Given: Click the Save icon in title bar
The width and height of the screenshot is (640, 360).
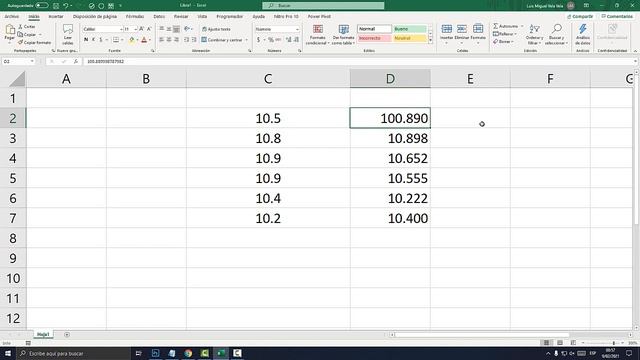Looking at the screenshot, I should (x=56, y=6).
